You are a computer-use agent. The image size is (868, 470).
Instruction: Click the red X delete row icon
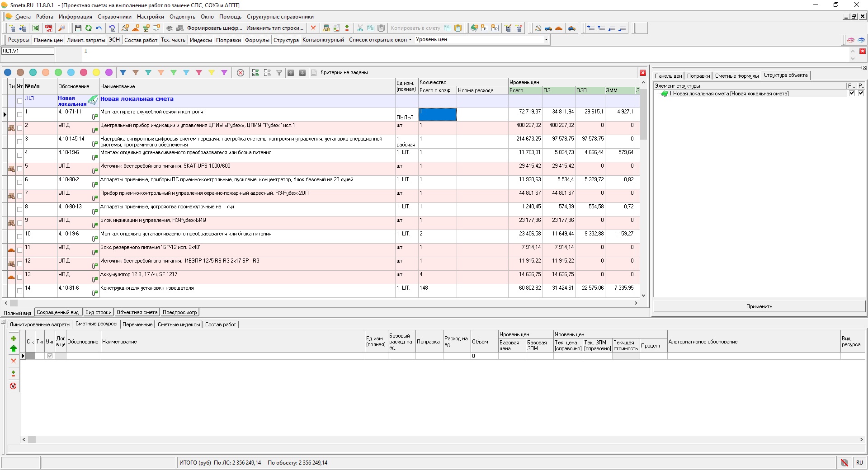[x=313, y=28]
